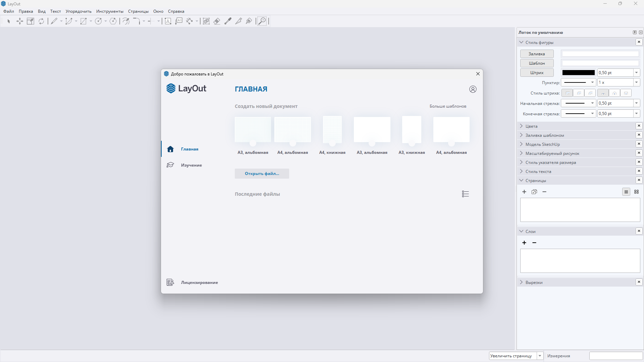Activate the Zoom magnifier tool
The height and width of the screenshot is (362, 644).
click(262, 21)
